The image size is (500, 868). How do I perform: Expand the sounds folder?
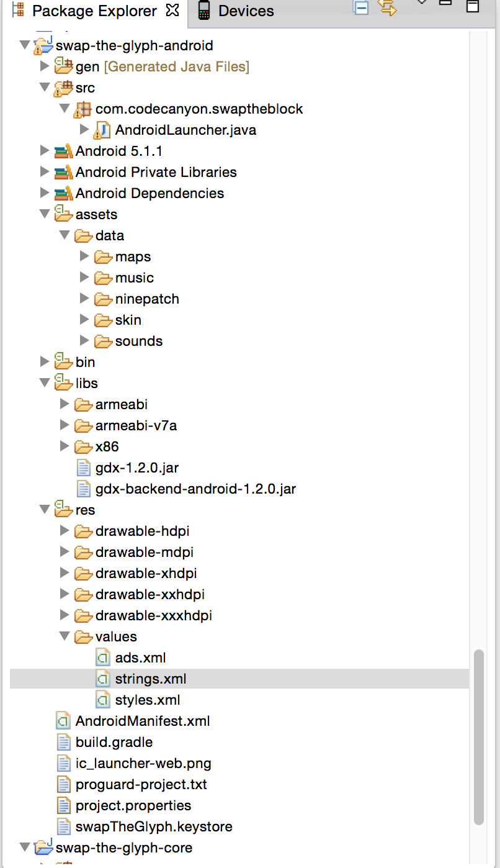(x=84, y=341)
